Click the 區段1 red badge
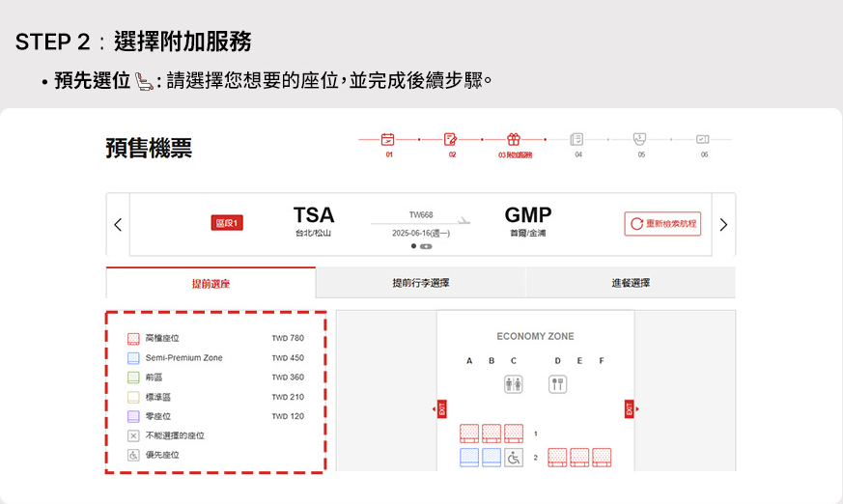 [227, 224]
